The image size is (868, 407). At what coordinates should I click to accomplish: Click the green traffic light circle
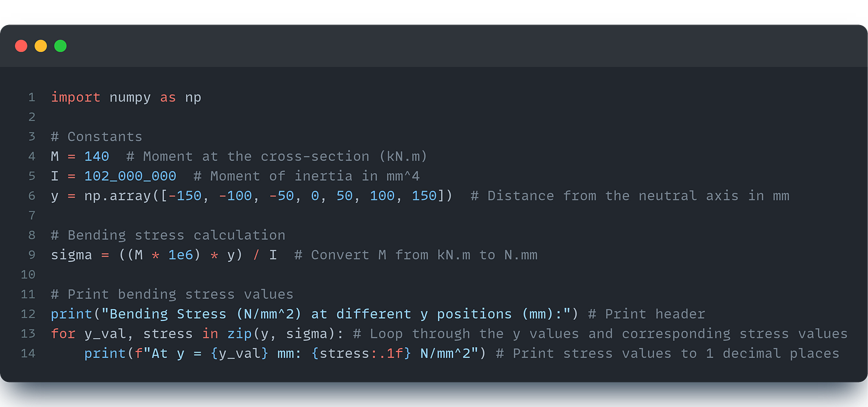click(59, 45)
